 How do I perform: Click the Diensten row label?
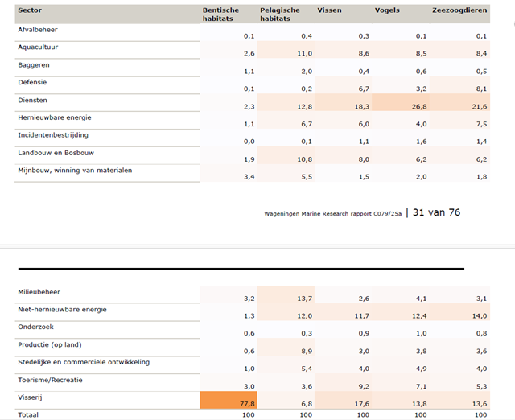click(x=32, y=100)
